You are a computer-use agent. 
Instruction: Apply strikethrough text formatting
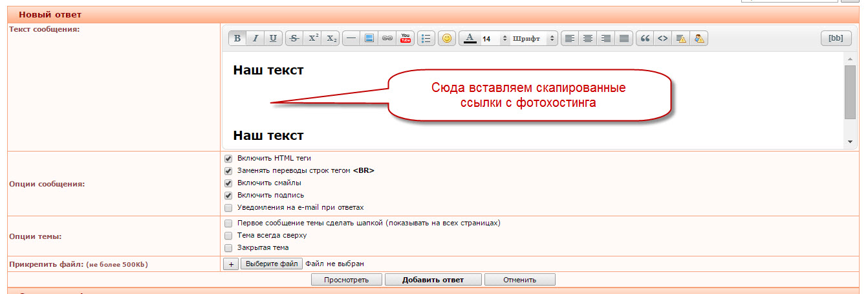point(294,39)
